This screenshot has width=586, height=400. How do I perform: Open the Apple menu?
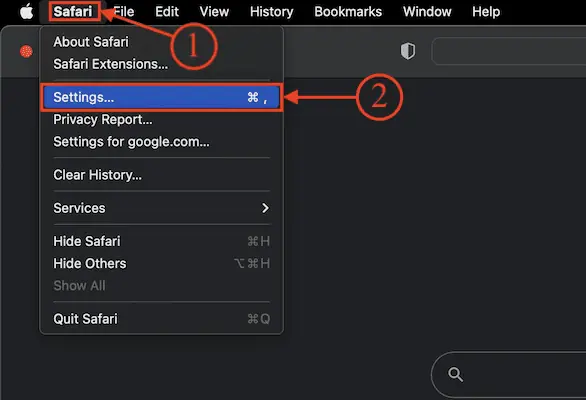click(27, 12)
